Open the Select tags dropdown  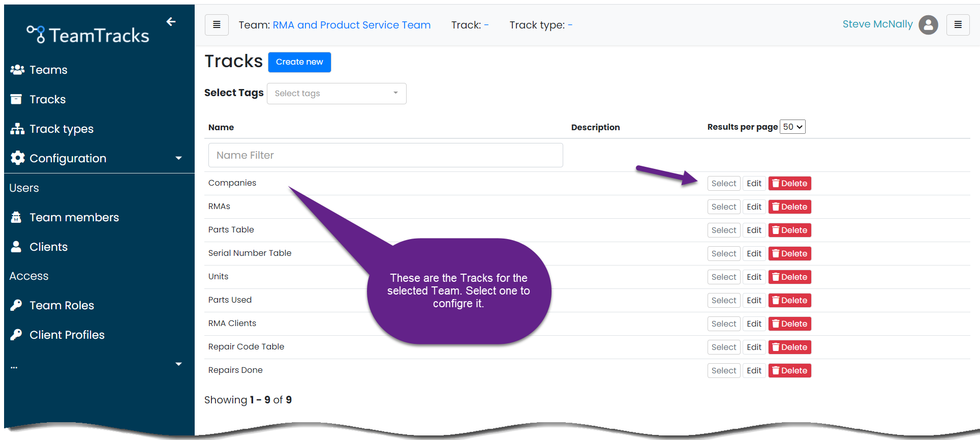tap(336, 94)
